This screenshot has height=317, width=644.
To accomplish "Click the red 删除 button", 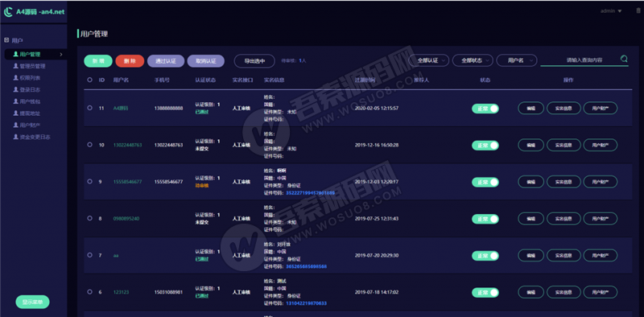I will (x=130, y=61).
